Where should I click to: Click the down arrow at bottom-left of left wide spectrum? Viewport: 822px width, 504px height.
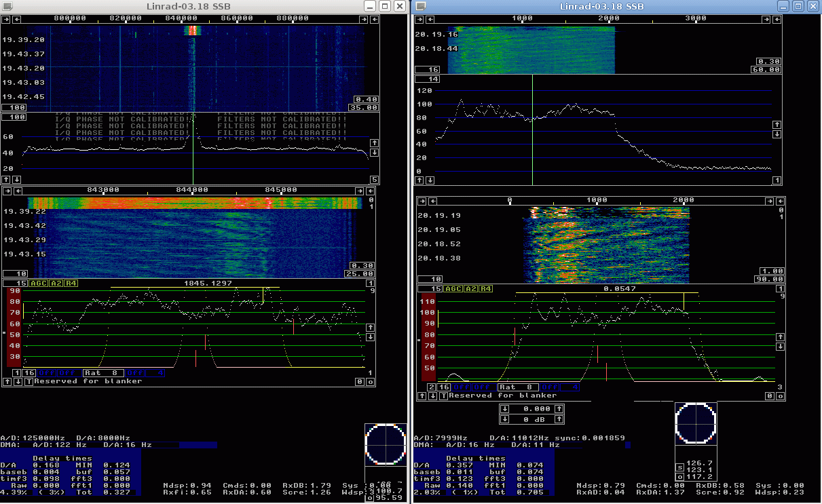point(16,179)
